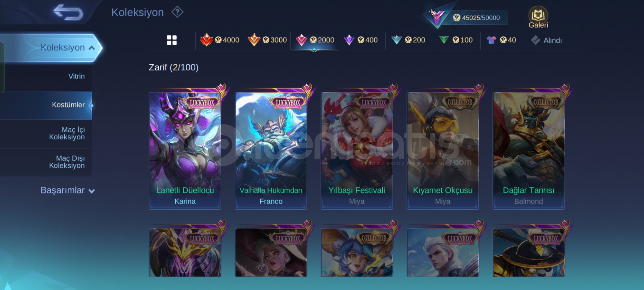Select the pink gem 2000 points tab

(x=314, y=40)
